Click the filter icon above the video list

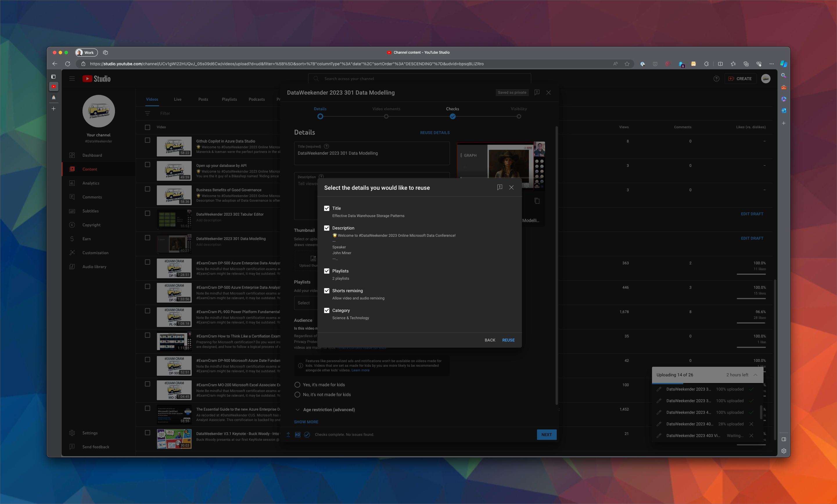point(148,113)
